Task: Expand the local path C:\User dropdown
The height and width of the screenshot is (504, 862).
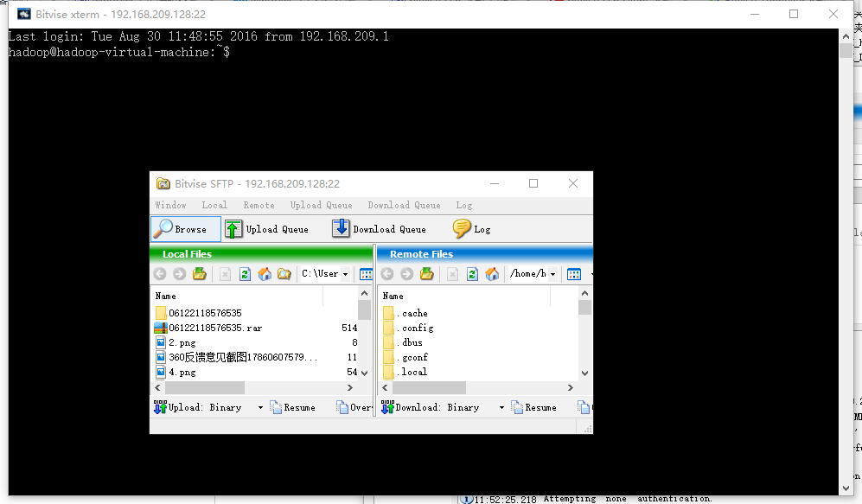Action: [345, 274]
